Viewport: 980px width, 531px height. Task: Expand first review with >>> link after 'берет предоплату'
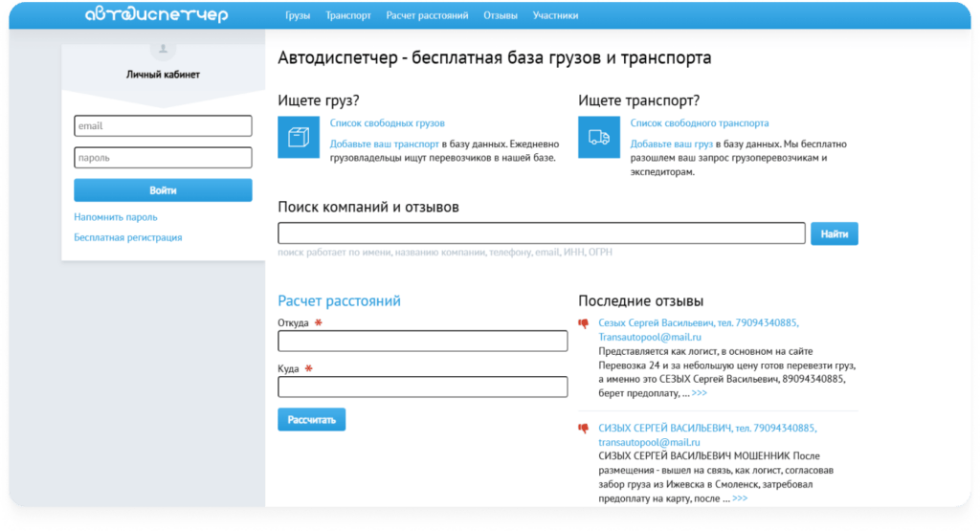[x=700, y=393]
